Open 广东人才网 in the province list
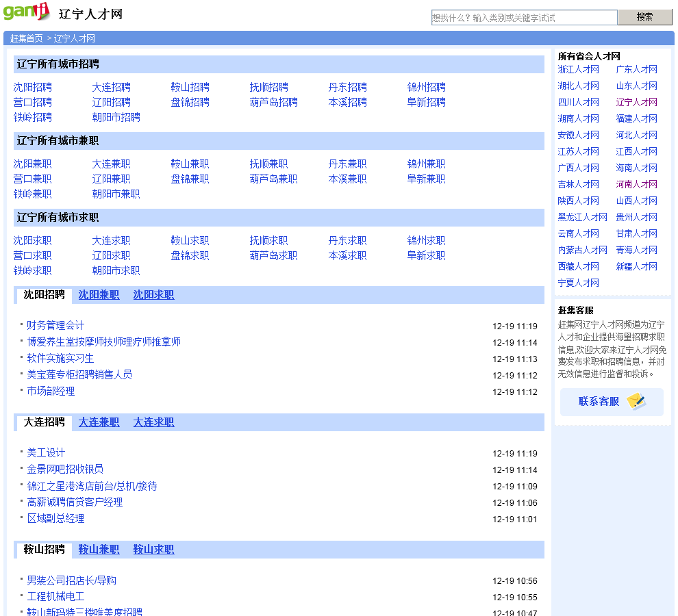 [636, 70]
